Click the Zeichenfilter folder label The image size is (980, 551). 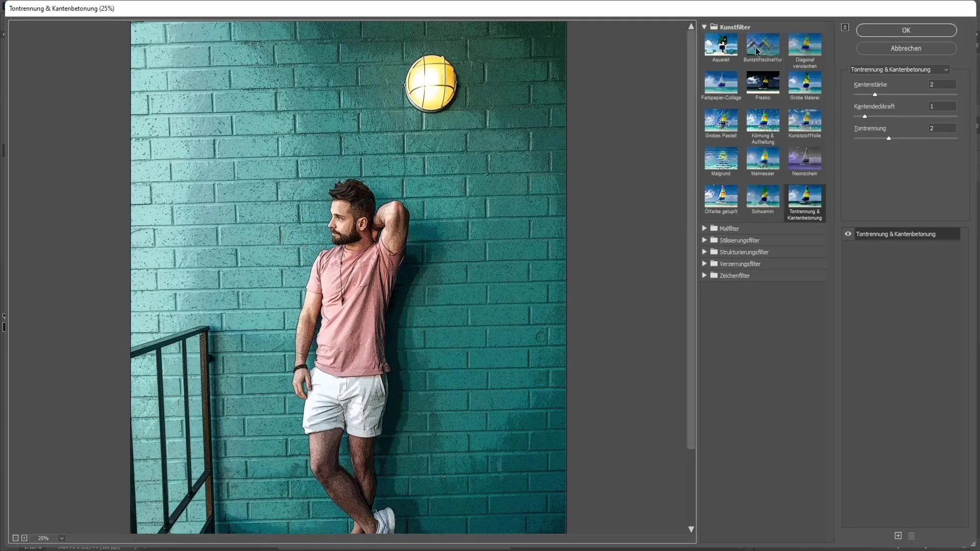pos(734,275)
